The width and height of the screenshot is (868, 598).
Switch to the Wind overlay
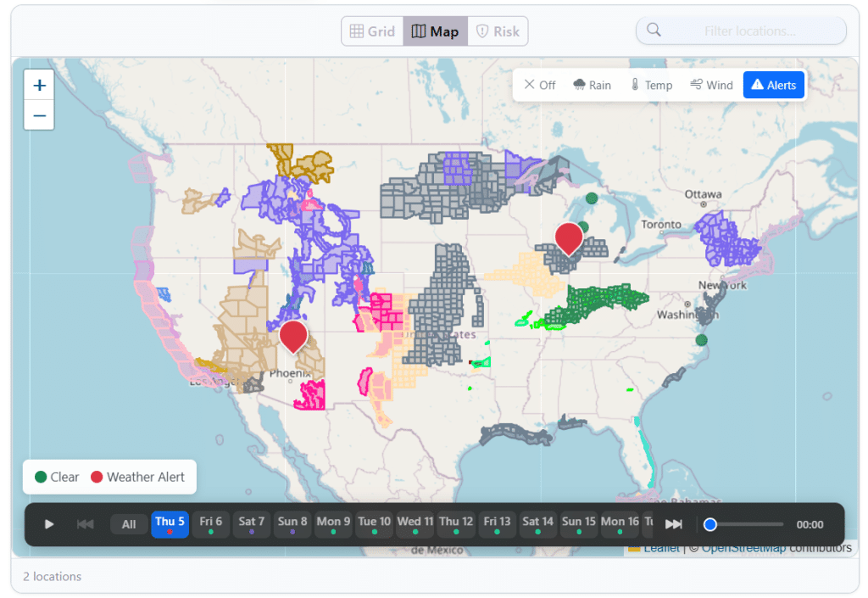[711, 85]
